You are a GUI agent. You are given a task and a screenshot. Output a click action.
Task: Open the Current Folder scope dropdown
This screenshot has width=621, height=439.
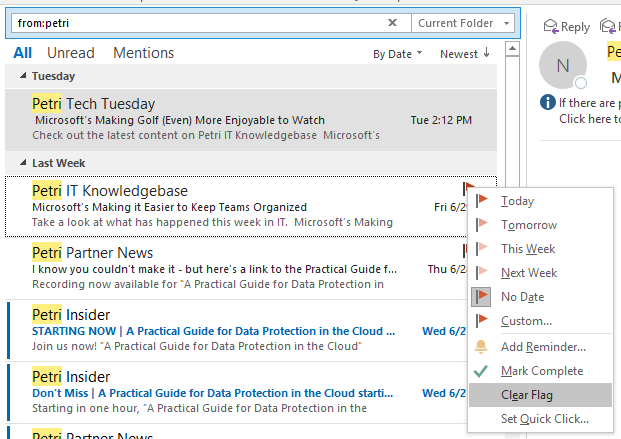(x=463, y=23)
